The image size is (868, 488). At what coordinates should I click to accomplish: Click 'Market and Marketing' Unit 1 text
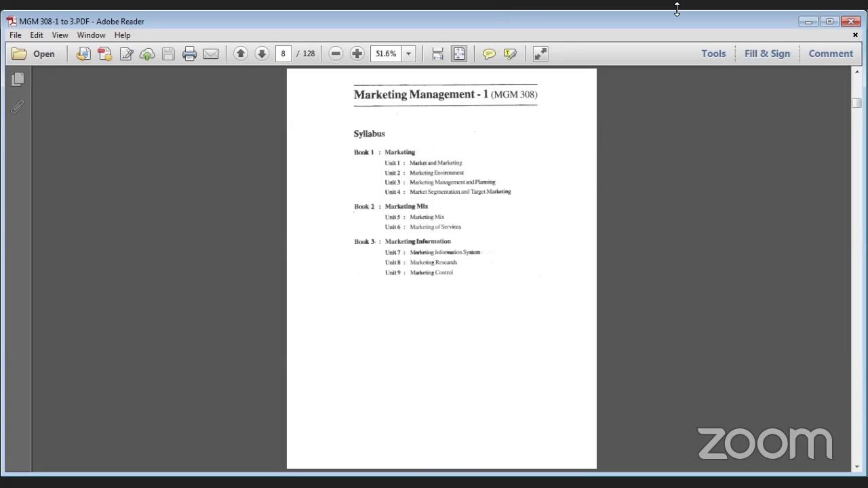click(435, 163)
